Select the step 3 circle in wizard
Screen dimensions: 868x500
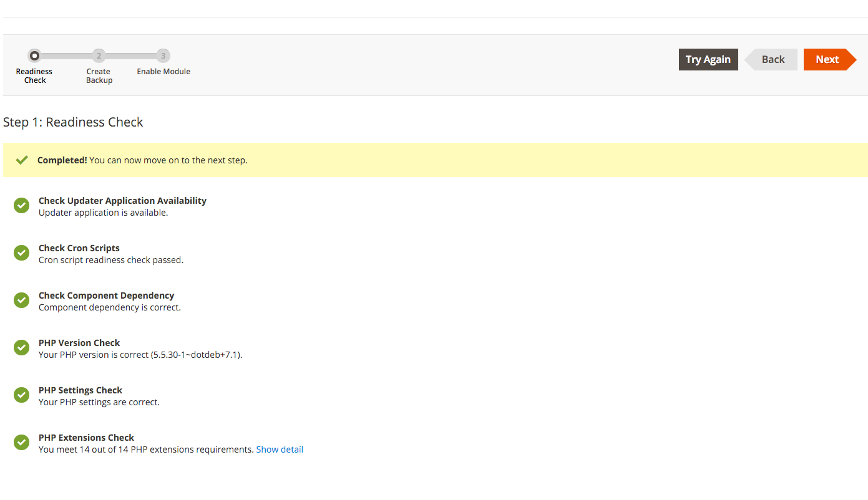click(163, 56)
